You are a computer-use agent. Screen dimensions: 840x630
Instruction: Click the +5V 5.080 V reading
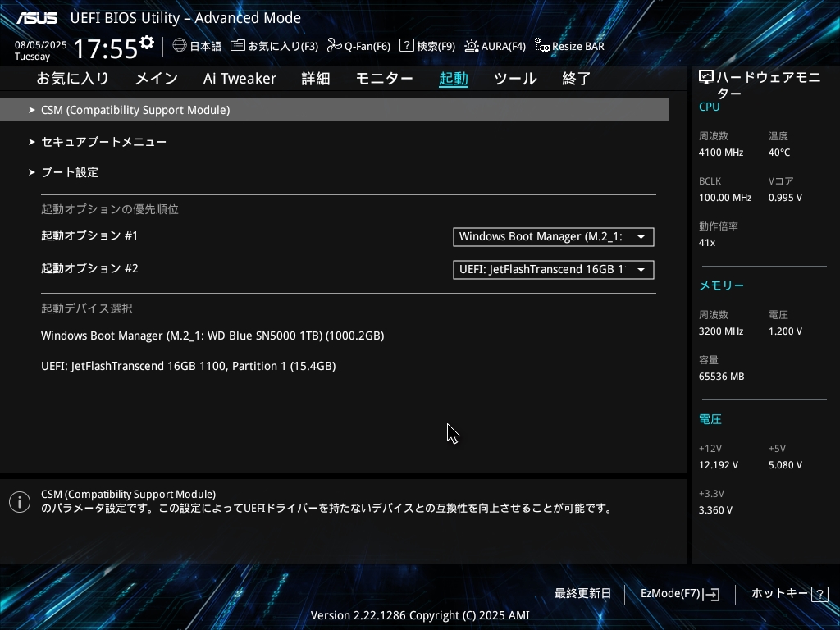[x=785, y=465]
